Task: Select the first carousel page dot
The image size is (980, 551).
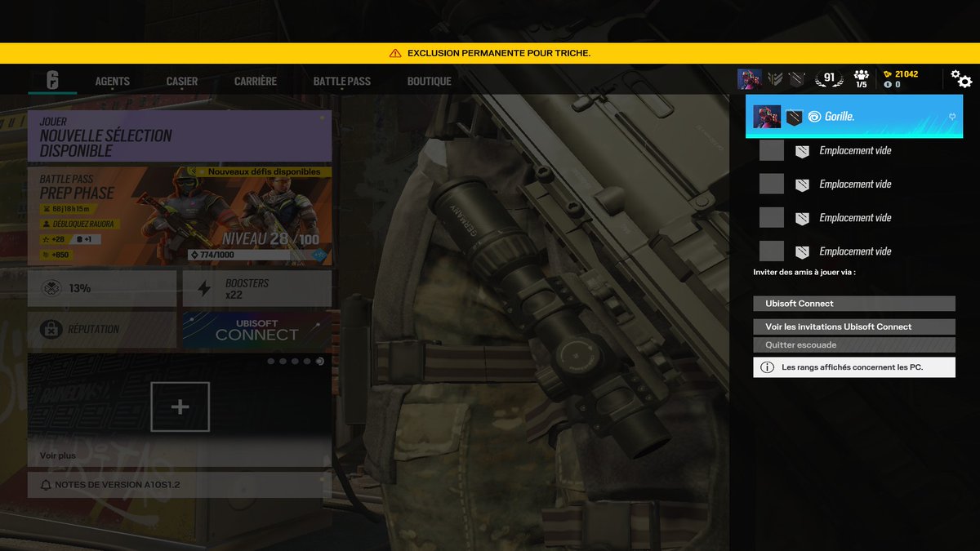Action: point(270,361)
